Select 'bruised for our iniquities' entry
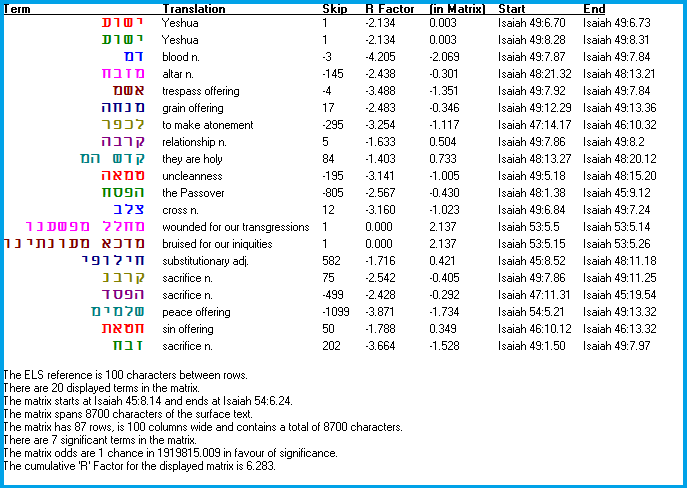This screenshot has width=687, height=488. coord(218,243)
